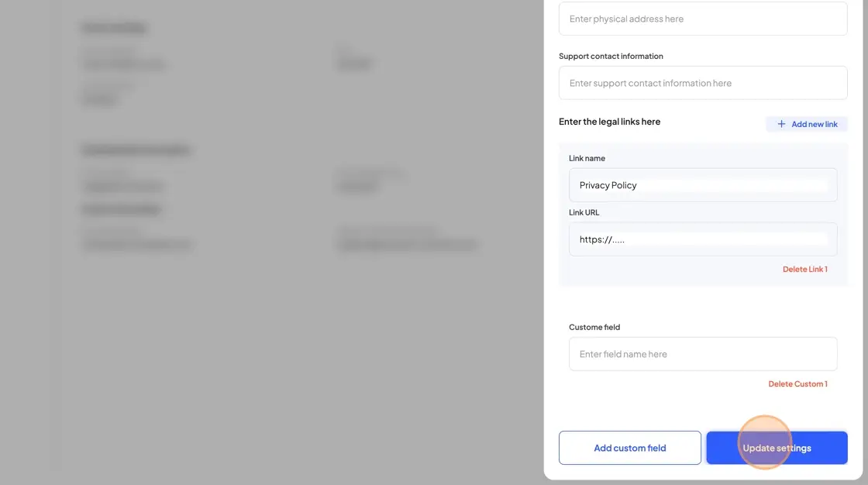Click inside the Privacy Policy link section
This screenshot has height=485, width=868.
pos(702,213)
